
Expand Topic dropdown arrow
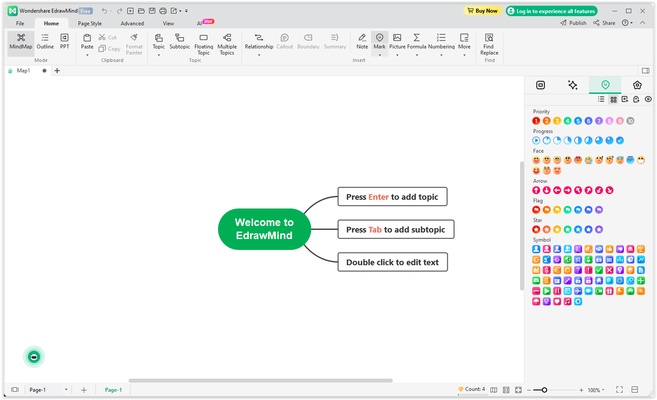tap(158, 55)
